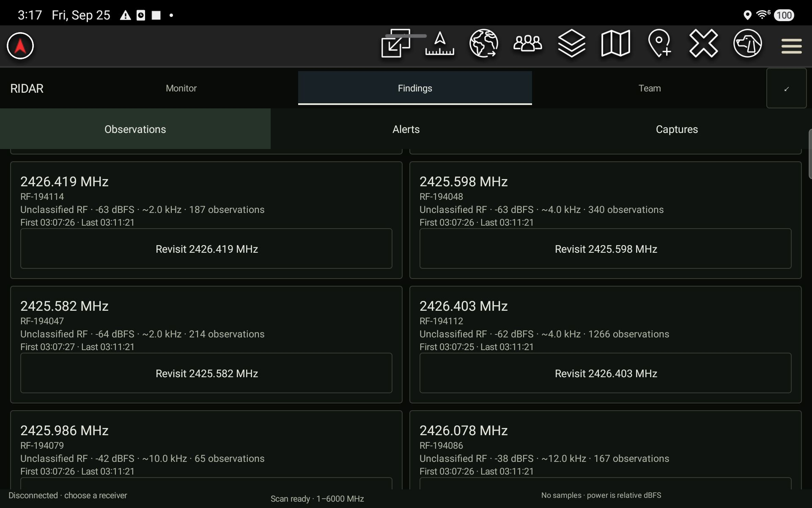
Task: Open the dog head plugin icon
Action: click(748, 43)
